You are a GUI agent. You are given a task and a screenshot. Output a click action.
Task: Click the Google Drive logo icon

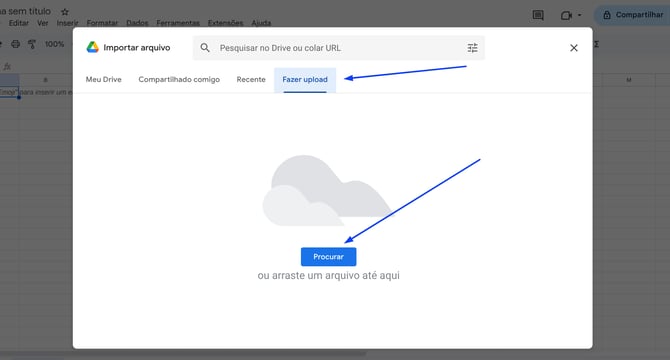[x=92, y=47]
